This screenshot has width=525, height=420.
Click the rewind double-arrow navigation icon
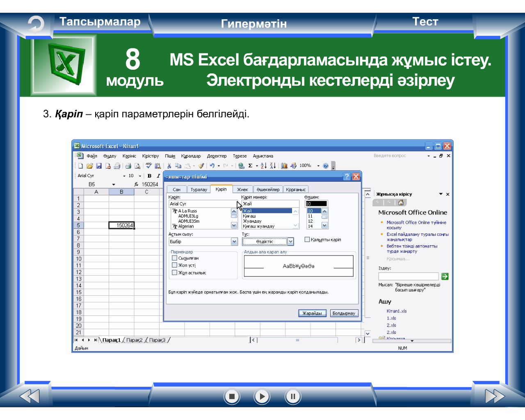point(30,396)
